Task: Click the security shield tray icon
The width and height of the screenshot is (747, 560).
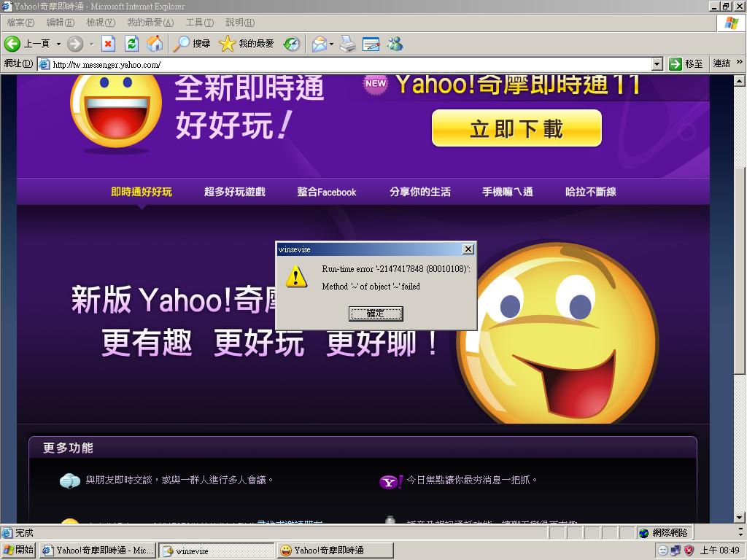Action: click(x=689, y=551)
